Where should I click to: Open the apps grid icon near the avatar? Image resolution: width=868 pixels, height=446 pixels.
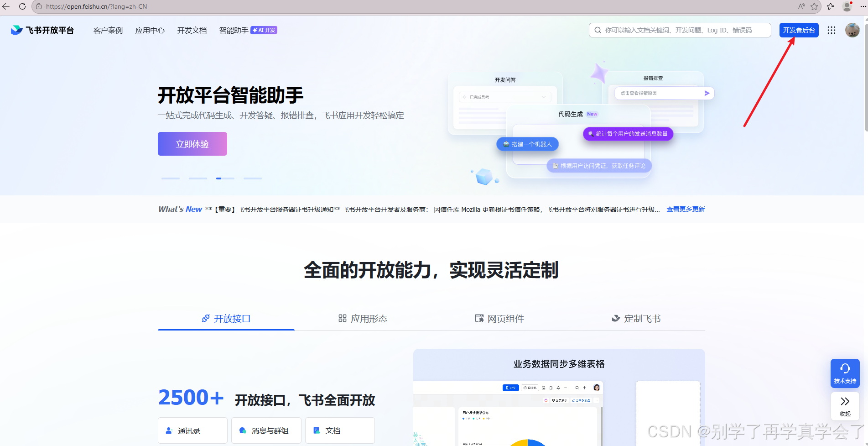tap(831, 30)
